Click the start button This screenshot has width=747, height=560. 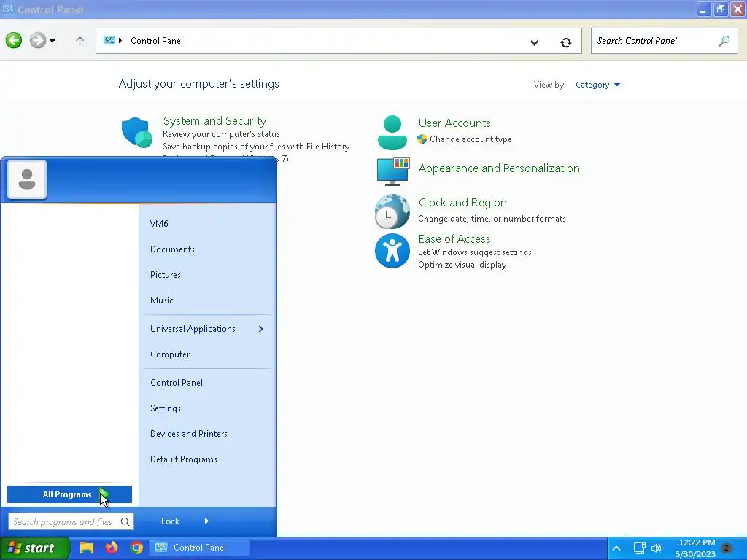point(34,548)
